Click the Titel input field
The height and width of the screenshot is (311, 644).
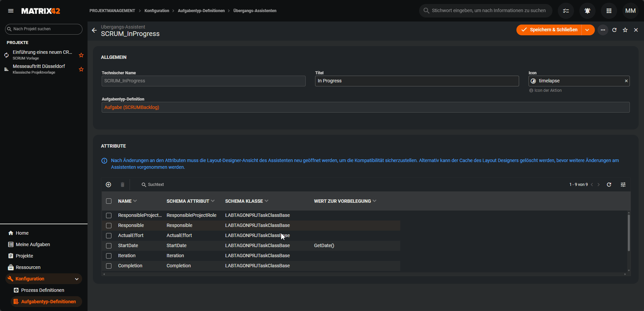[416, 81]
